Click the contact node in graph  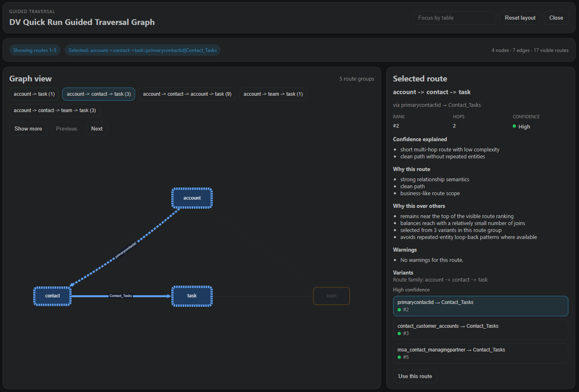pos(52,296)
